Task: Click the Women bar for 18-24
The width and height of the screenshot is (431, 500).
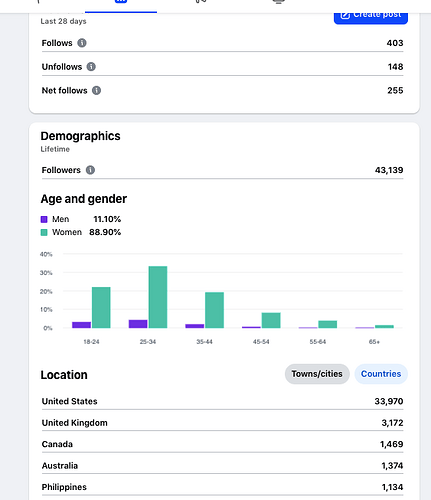Action: click(x=101, y=307)
